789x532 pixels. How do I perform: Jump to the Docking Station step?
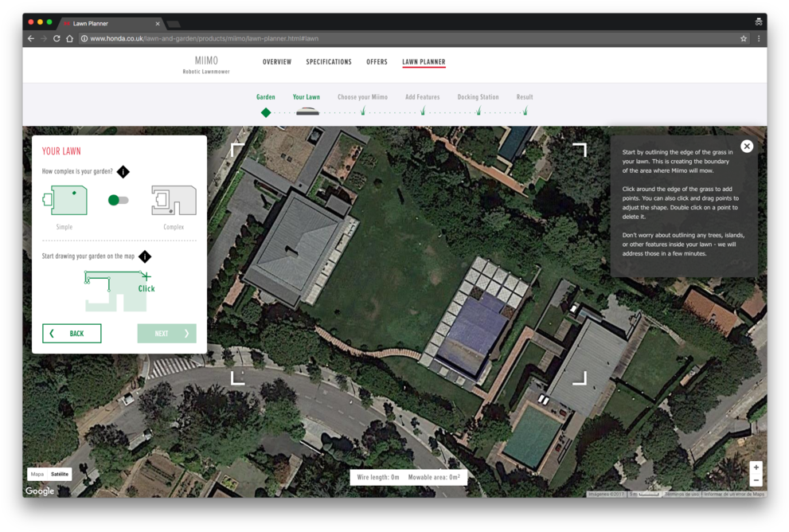click(478, 97)
